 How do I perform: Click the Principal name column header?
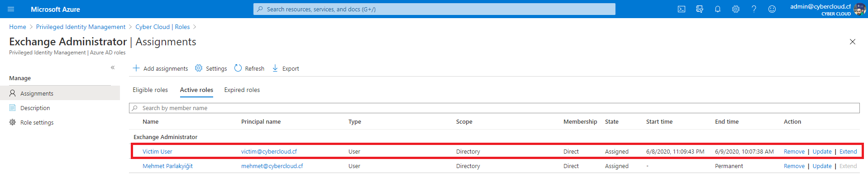(x=261, y=121)
